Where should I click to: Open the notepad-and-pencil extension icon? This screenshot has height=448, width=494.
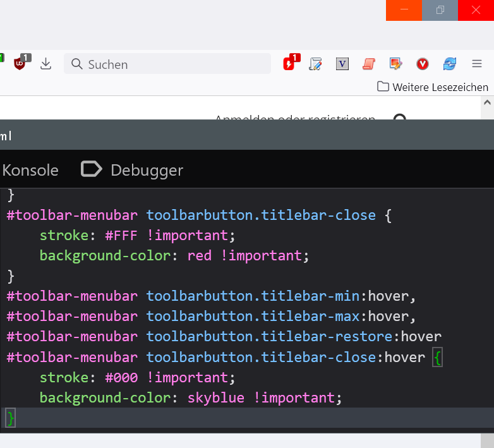coord(316,64)
